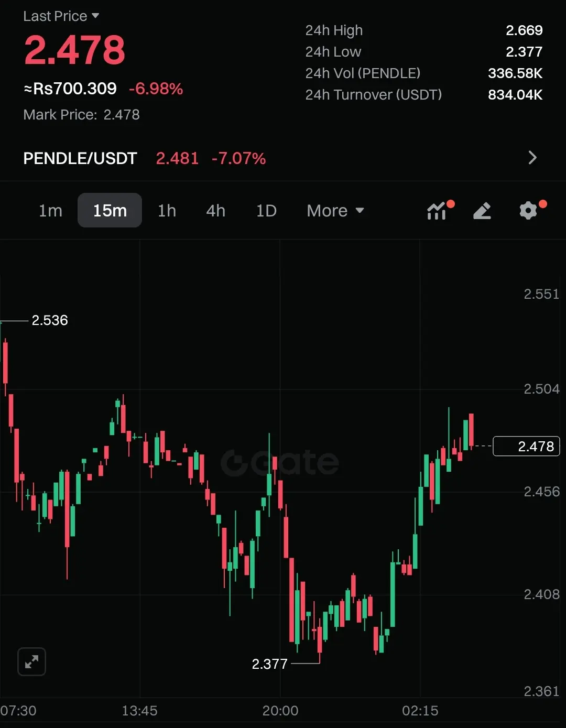Click the 20:00 time axis label

[x=280, y=711]
